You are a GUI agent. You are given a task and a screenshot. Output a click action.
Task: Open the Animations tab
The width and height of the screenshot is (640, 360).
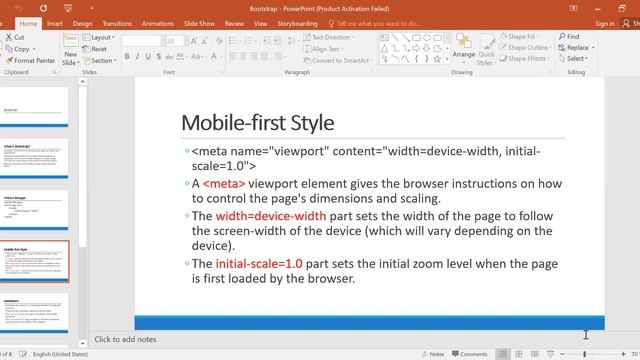click(x=158, y=24)
